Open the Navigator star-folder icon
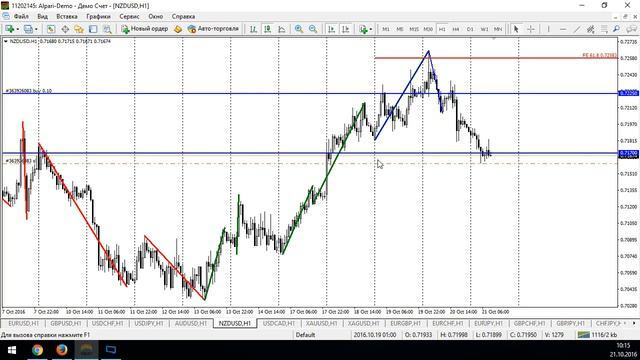The height and width of the screenshot is (360, 640). pyautogui.click(x=79, y=29)
